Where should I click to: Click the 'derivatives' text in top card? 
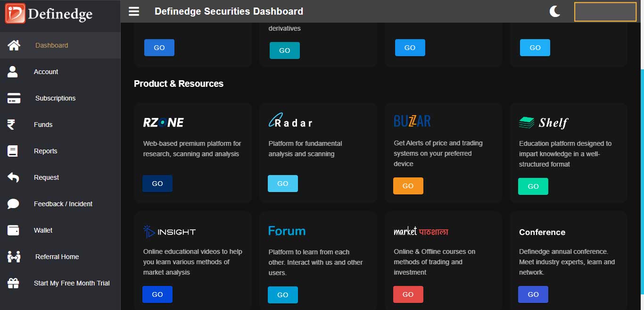coord(284,28)
